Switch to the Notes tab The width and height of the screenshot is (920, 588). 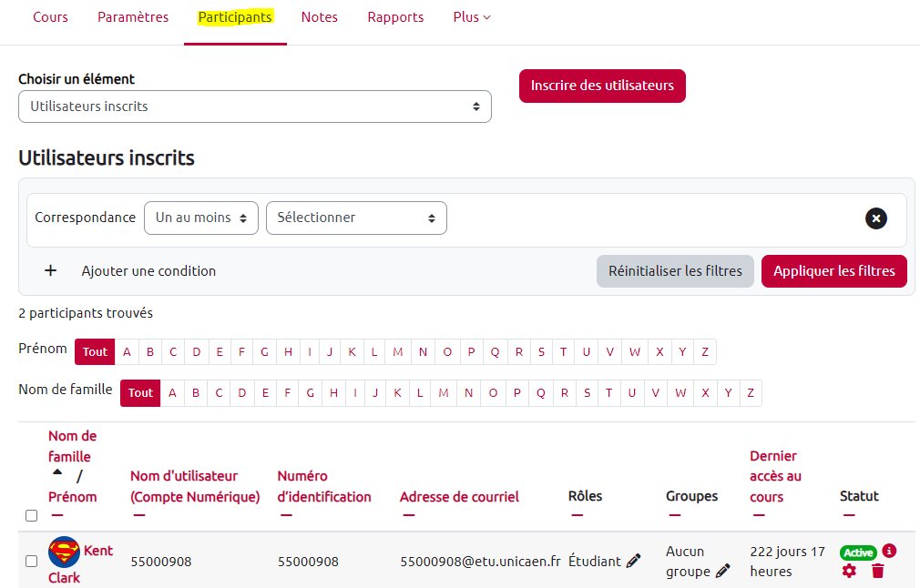point(319,17)
